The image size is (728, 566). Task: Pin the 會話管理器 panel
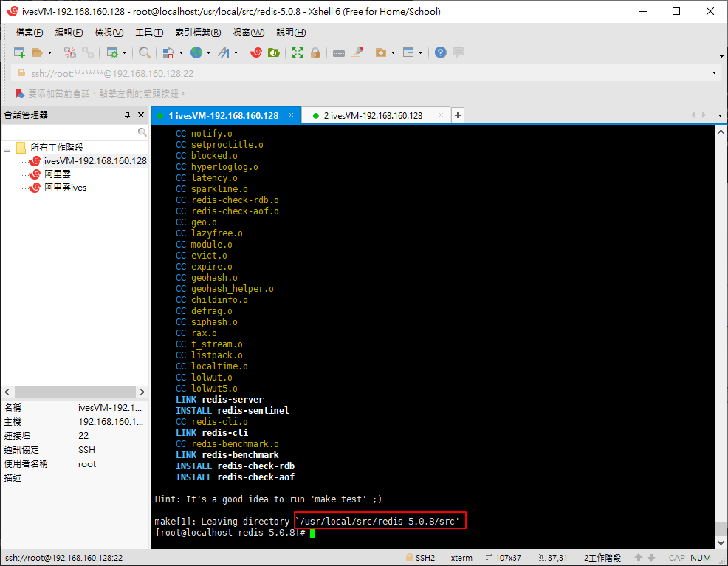(x=127, y=115)
